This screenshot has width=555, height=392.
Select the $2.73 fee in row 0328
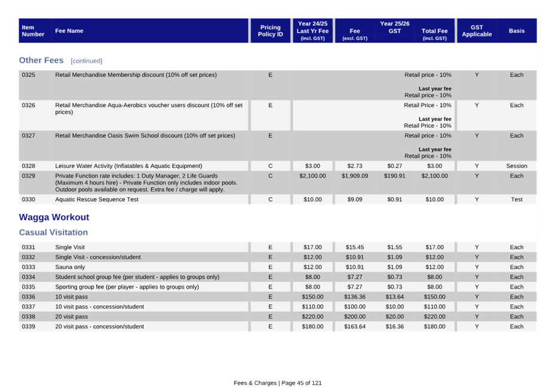[355, 166]
